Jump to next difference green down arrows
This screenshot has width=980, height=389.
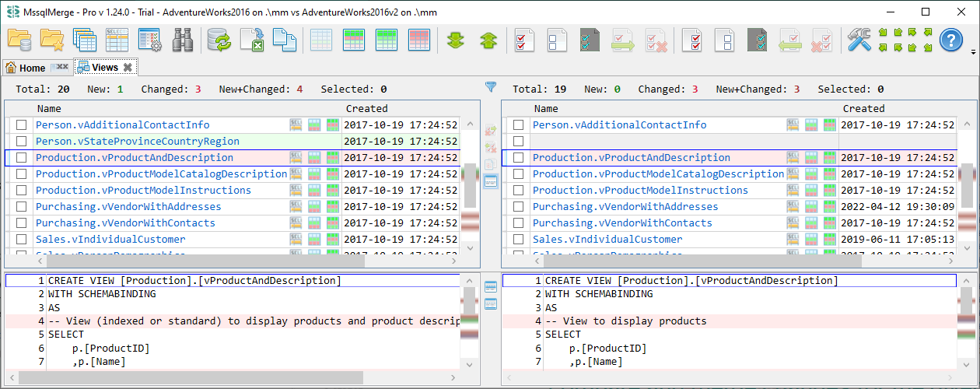pyautogui.click(x=456, y=40)
